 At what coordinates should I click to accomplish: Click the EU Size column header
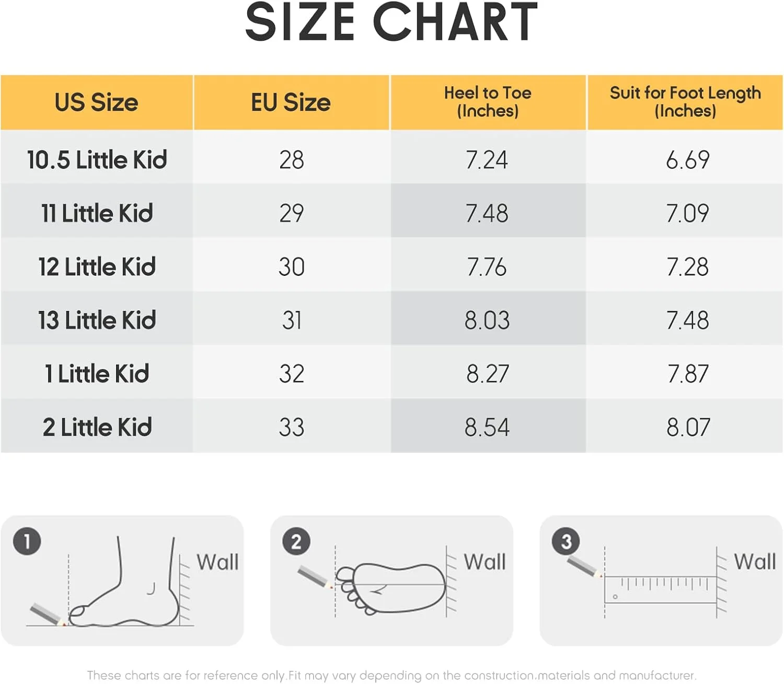pyautogui.click(x=291, y=102)
